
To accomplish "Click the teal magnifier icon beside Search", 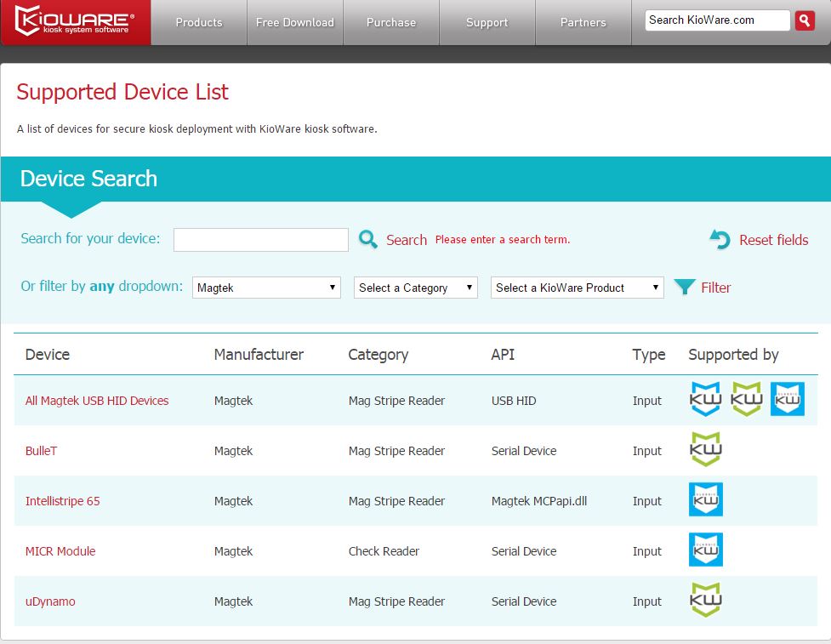I will pyautogui.click(x=367, y=240).
